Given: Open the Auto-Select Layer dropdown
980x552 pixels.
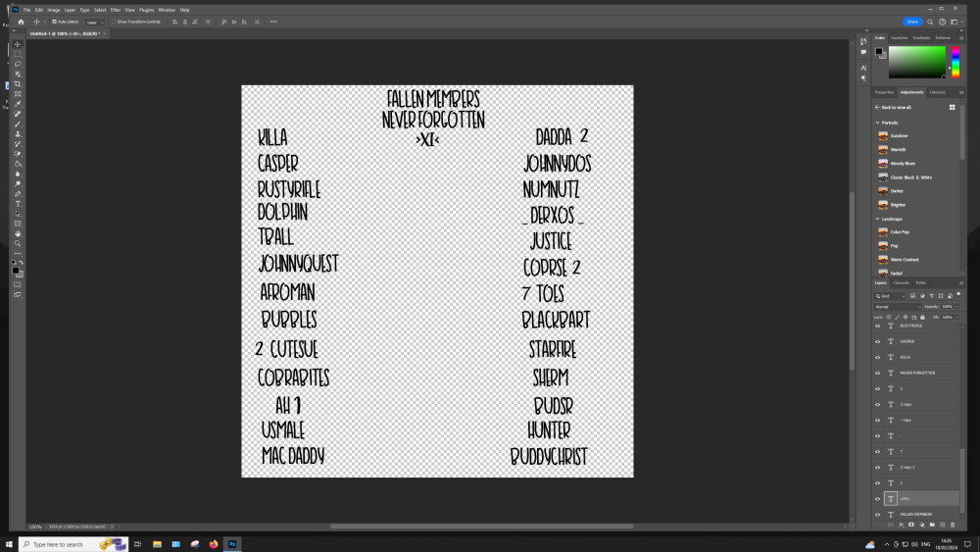Looking at the screenshot, I should click(x=95, y=22).
